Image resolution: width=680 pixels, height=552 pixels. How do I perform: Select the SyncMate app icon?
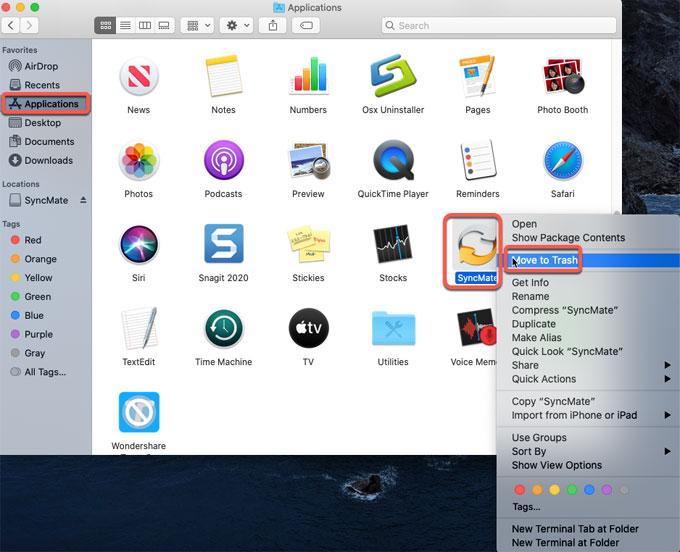475,244
